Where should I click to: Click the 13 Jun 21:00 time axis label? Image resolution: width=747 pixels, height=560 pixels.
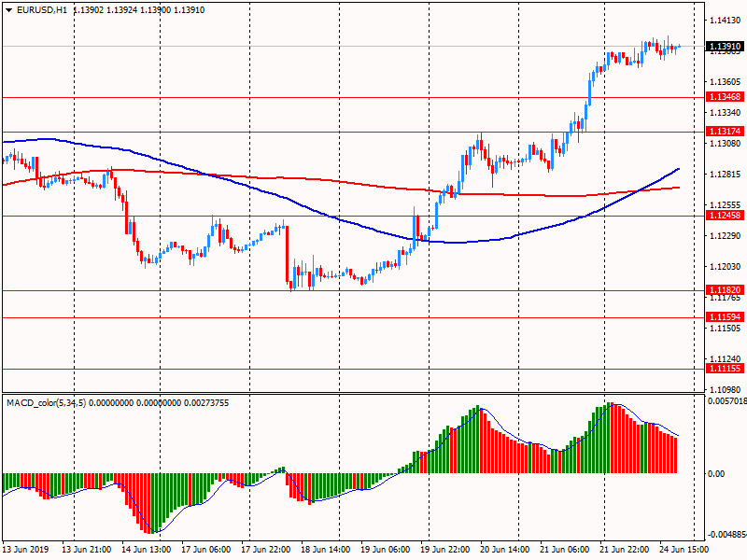tap(86, 549)
